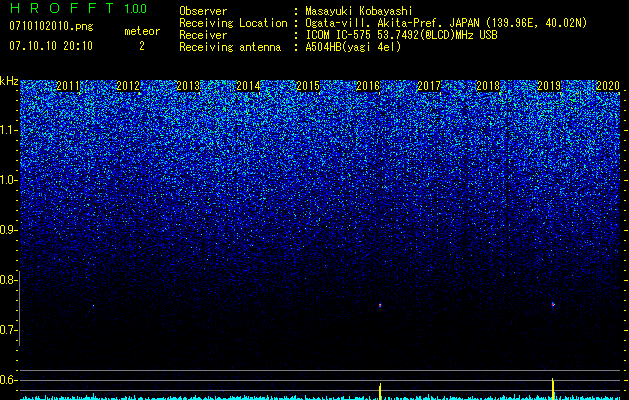Click the meteor echo dot near 2016
Image resolution: width=629 pixels, height=400 pixels.
380,305
